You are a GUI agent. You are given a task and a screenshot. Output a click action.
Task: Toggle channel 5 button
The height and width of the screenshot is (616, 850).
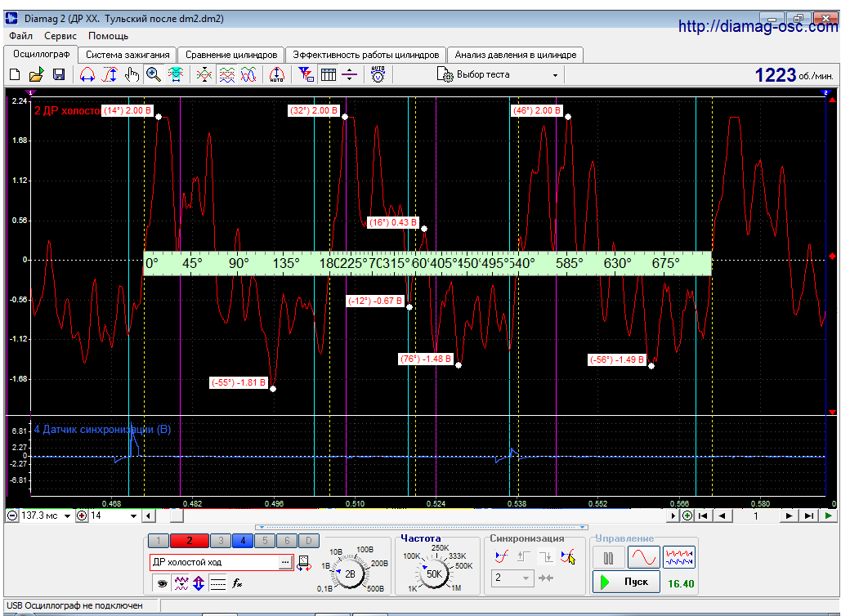click(x=265, y=540)
